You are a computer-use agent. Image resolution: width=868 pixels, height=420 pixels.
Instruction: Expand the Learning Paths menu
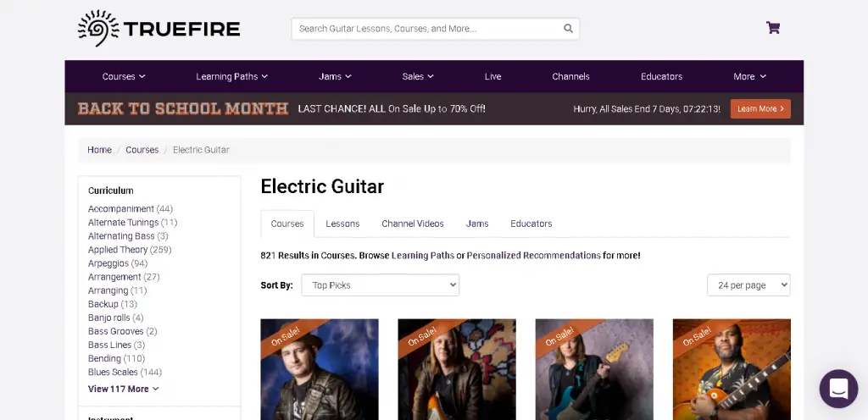coord(231,76)
